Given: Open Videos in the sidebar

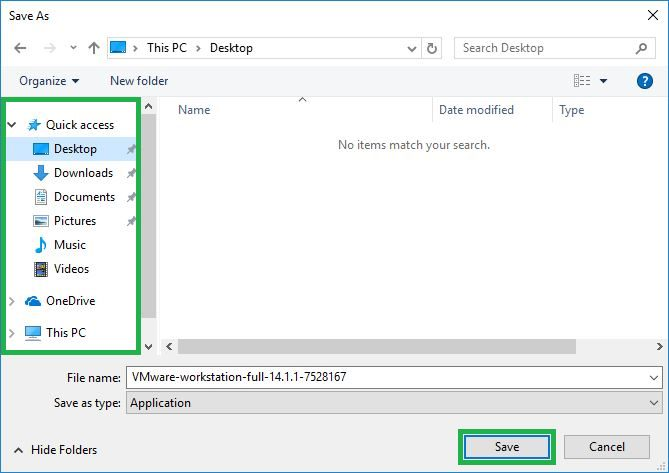Looking at the screenshot, I should pos(71,269).
